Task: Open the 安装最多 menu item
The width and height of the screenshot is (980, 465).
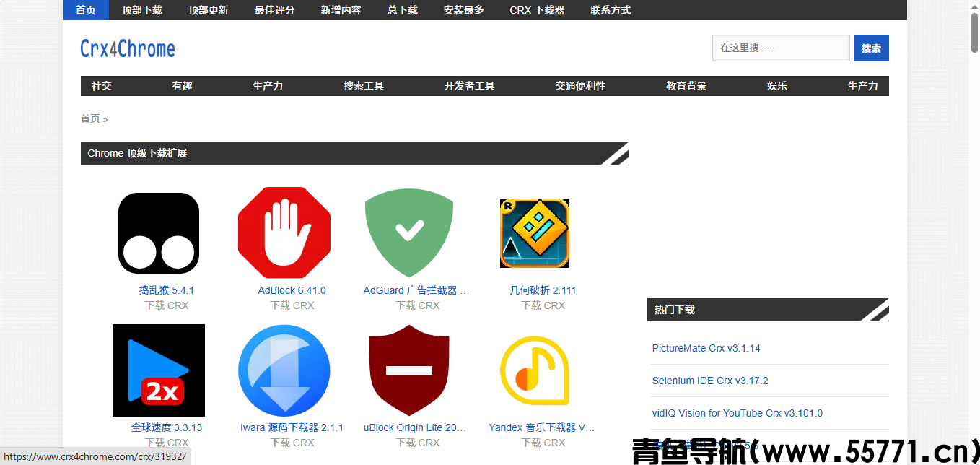Action: pos(464,10)
